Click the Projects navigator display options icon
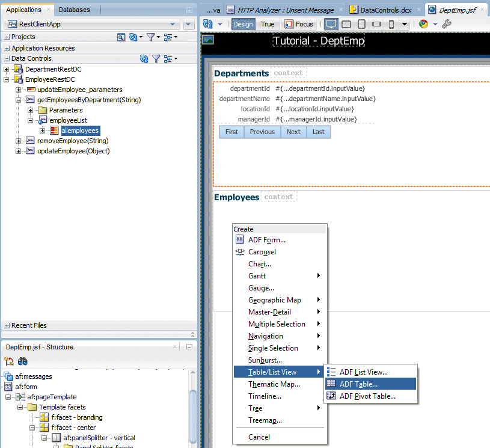Screen dimensions: 490x448 [168, 37]
